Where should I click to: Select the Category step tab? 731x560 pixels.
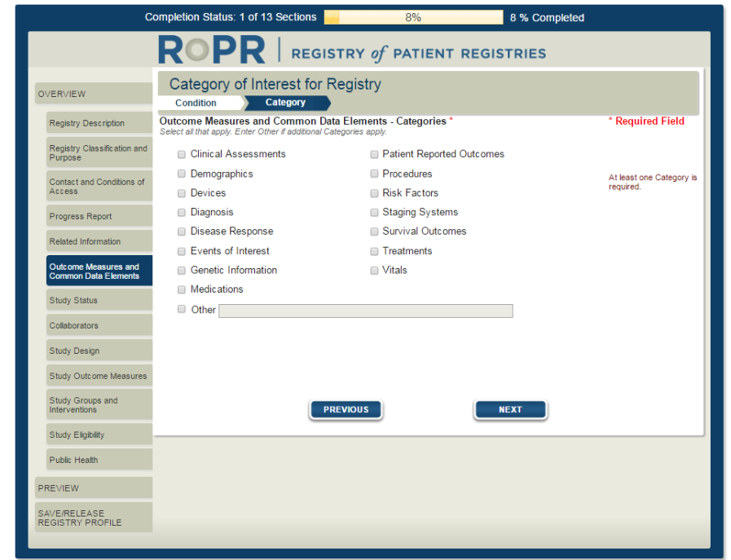click(287, 103)
